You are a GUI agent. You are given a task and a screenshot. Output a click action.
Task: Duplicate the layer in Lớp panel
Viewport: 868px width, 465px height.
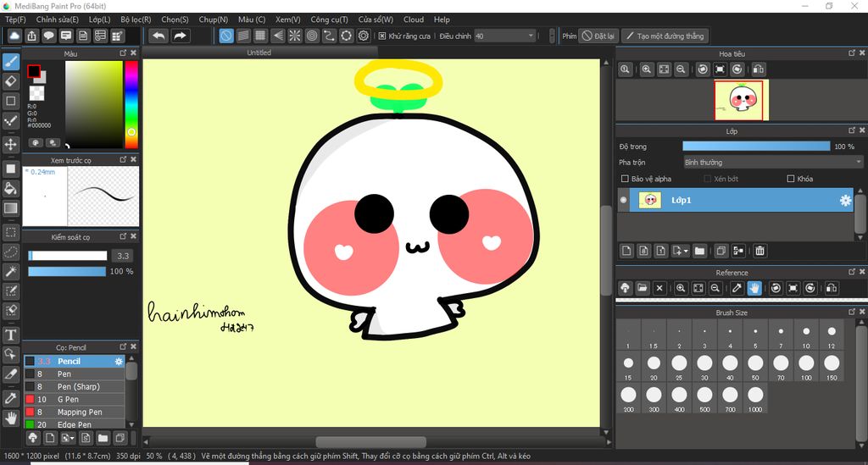pyautogui.click(x=721, y=251)
